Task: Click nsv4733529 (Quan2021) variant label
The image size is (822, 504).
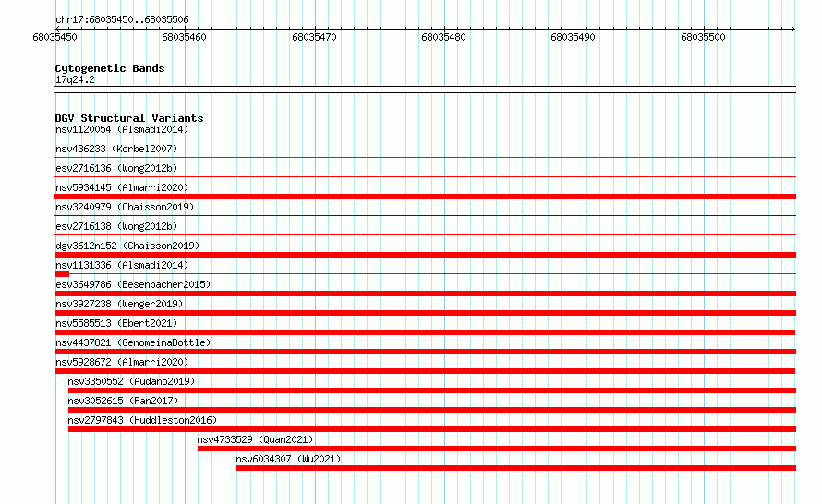Action: (255, 439)
